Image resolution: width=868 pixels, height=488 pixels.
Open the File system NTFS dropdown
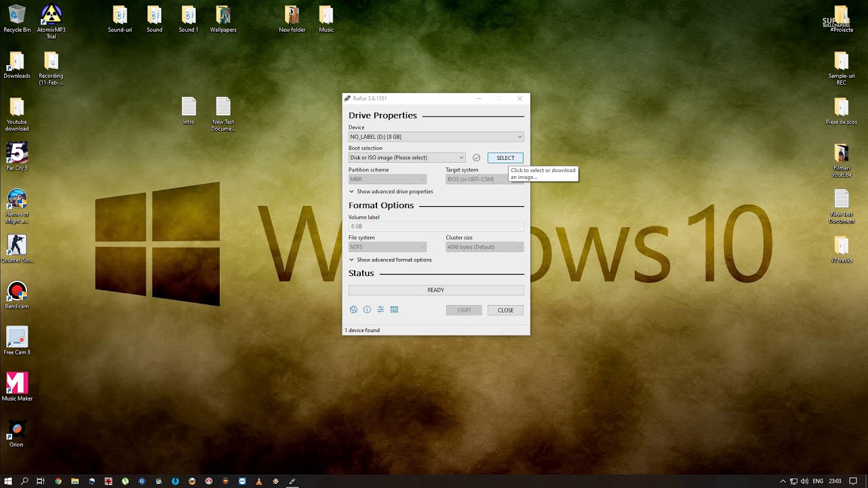pyautogui.click(x=387, y=247)
